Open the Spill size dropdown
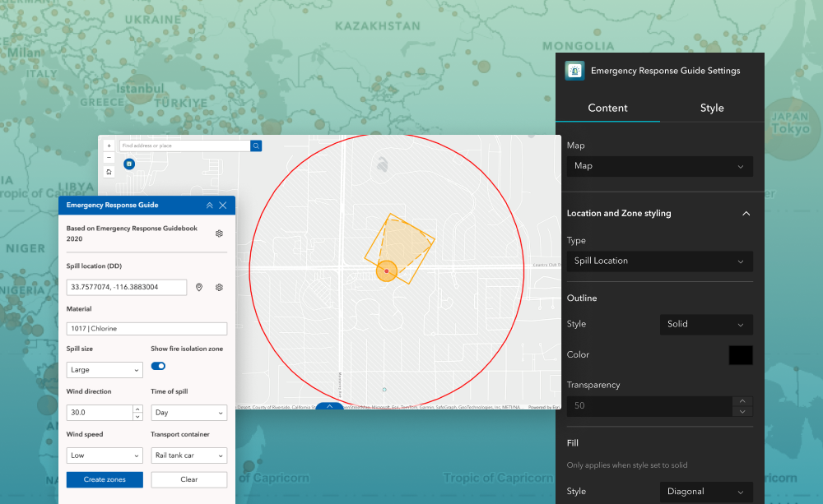 point(105,370)
